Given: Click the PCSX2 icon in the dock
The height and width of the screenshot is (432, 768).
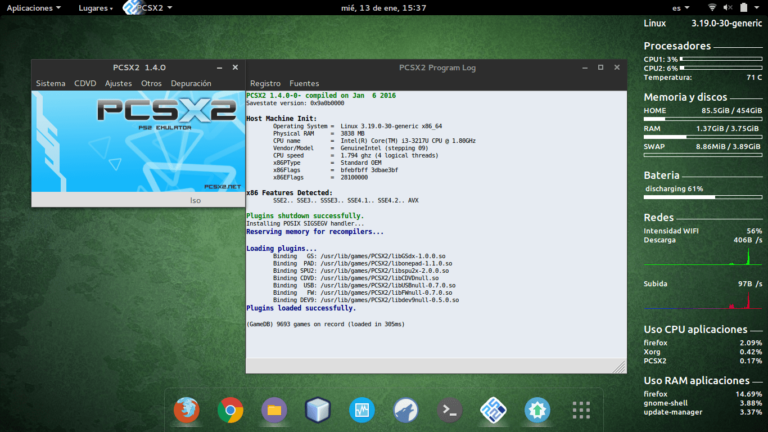Looking at the screenshot, I should coord(494,410).
